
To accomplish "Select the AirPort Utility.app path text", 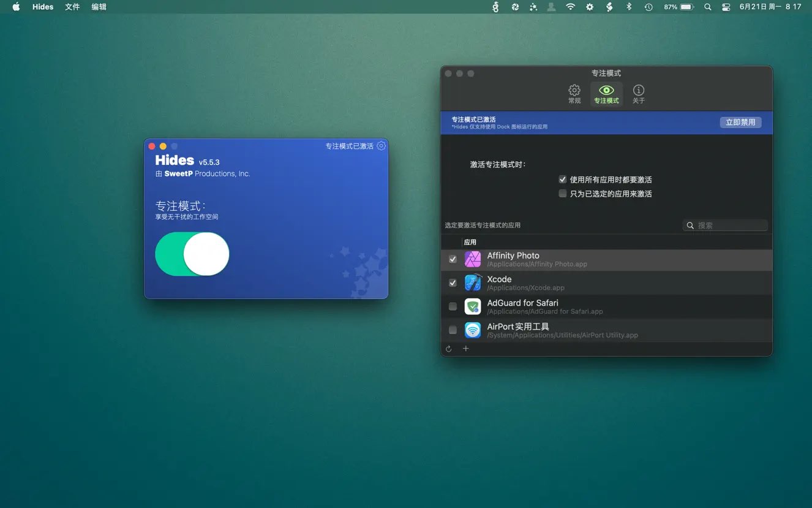I will tap(563, 335).
